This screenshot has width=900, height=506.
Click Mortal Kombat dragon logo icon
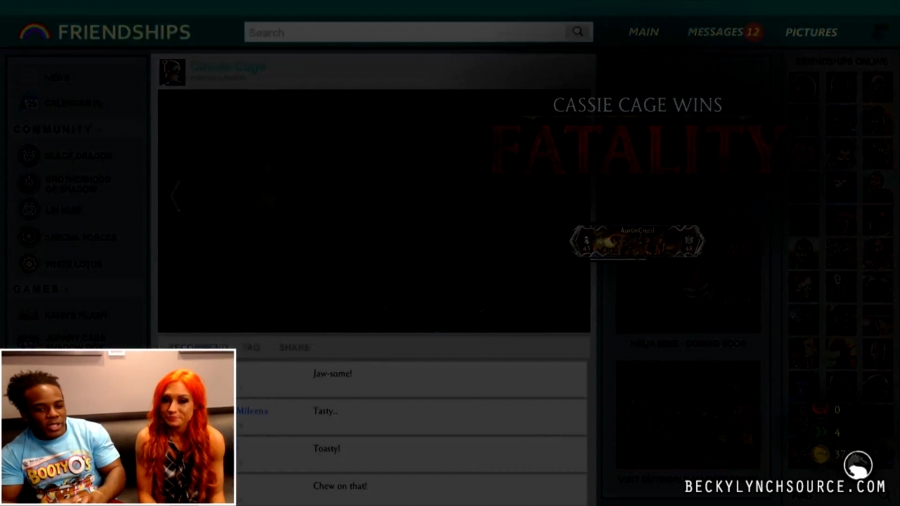tap(858, 465)
